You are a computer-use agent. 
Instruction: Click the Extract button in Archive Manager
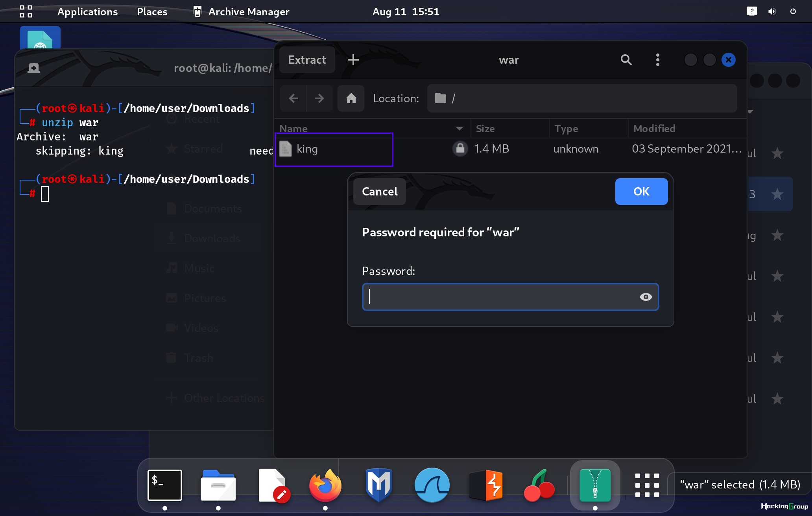(306, 59)
